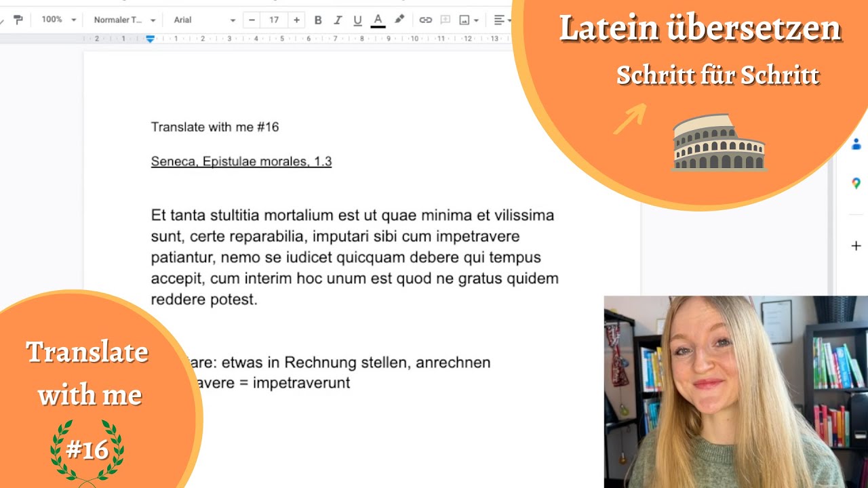The width and height of the screenshot is (868, 488).
Task: Click the text '= impetraverunt'
Action: pos(295,383)
